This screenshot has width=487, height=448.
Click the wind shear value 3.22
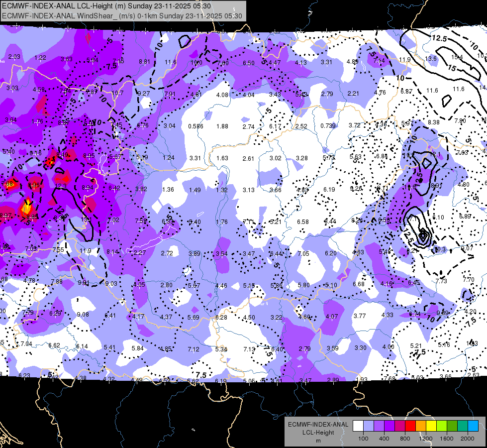point(277,318)
